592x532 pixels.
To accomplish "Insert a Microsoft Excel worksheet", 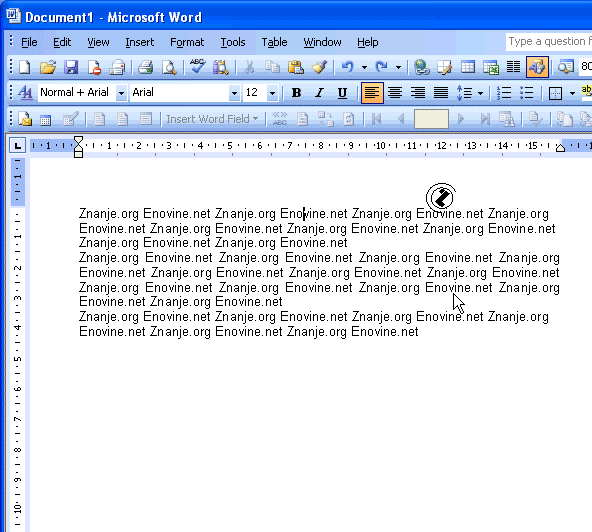I will pyautogui.click(x=491, y=68).
